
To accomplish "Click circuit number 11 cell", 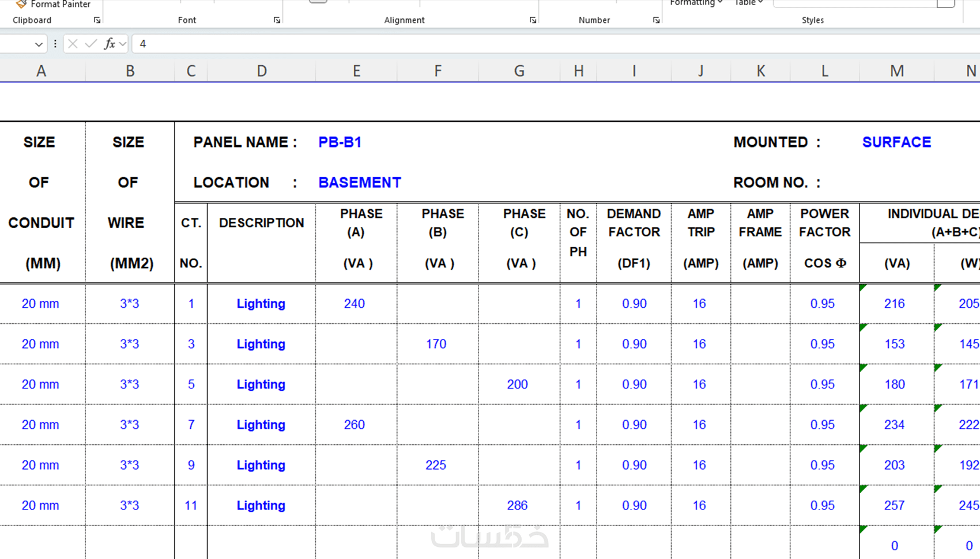I will (x=191, y=505).
